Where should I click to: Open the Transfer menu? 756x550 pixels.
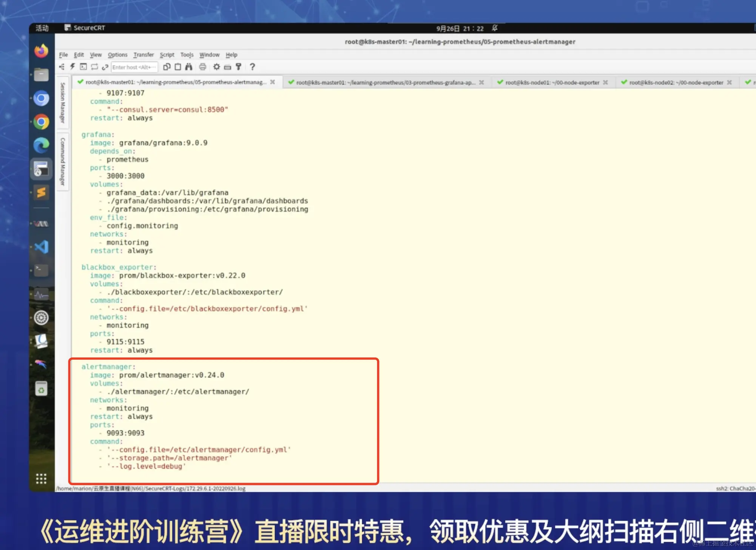(143, 55)
